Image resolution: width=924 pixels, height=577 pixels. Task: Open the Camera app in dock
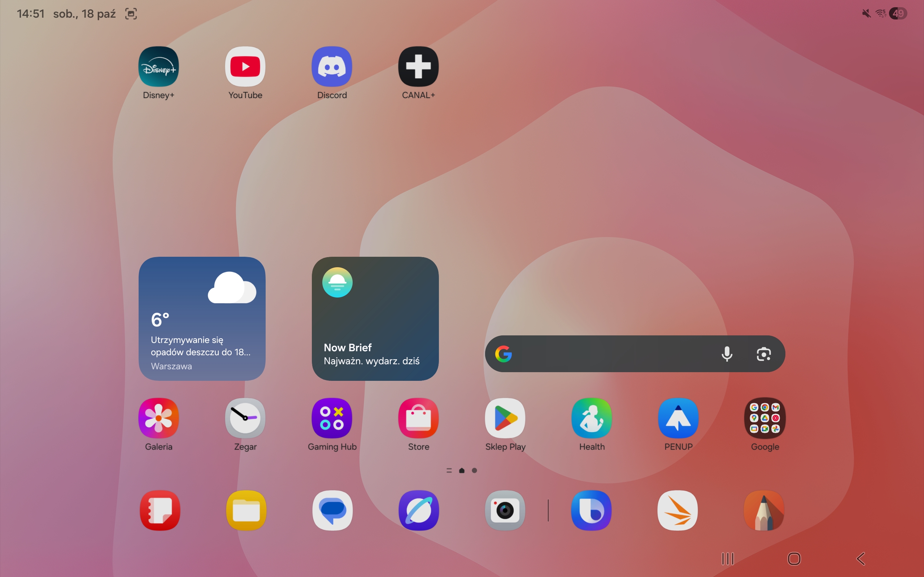pos(505,511)
